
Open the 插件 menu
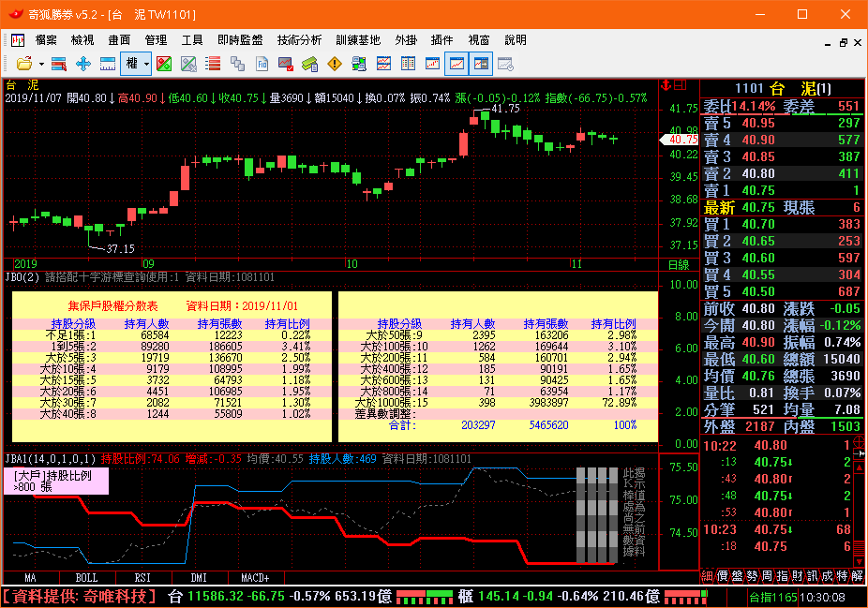441,40
